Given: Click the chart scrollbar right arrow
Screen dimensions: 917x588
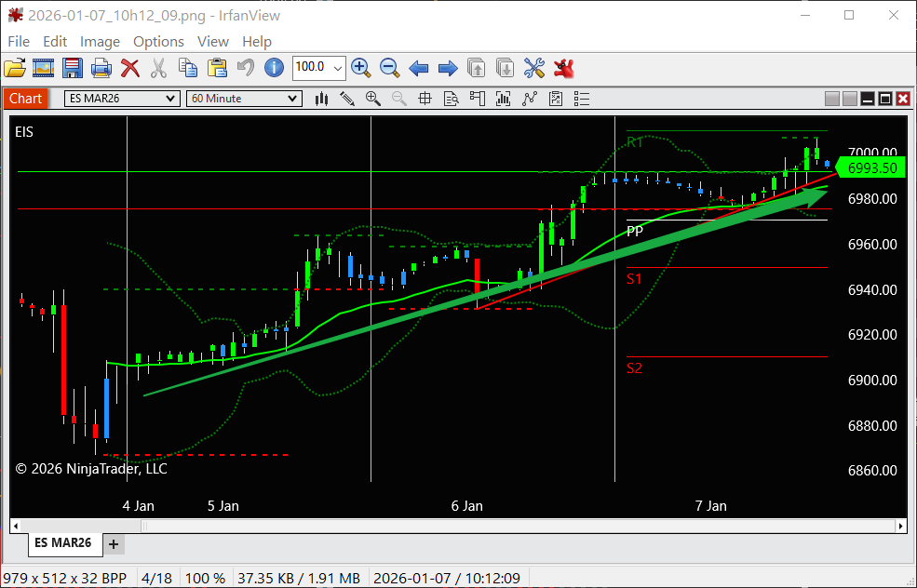Looking at the screenshot, I should 900,526.
